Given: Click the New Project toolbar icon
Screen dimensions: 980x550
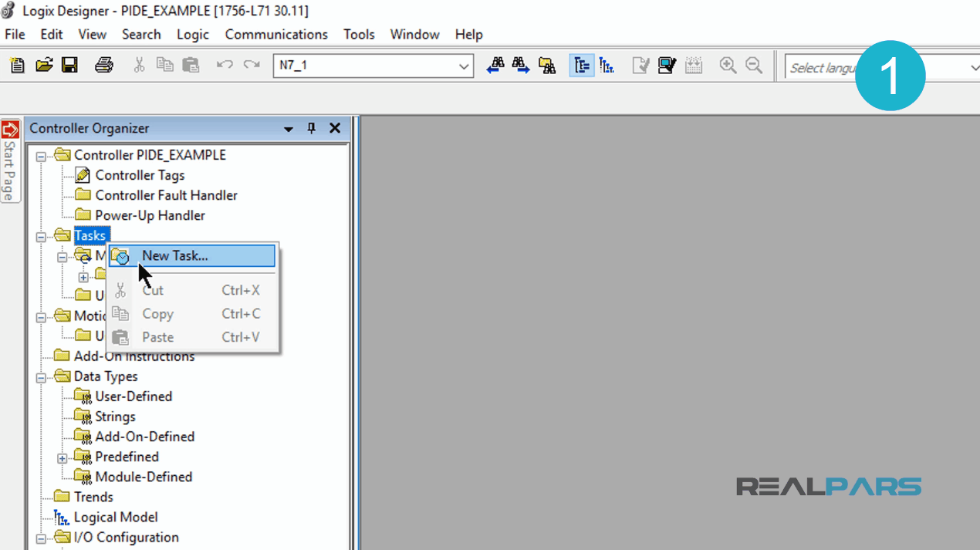Looking at the screenshot, I should pos(16,66).
